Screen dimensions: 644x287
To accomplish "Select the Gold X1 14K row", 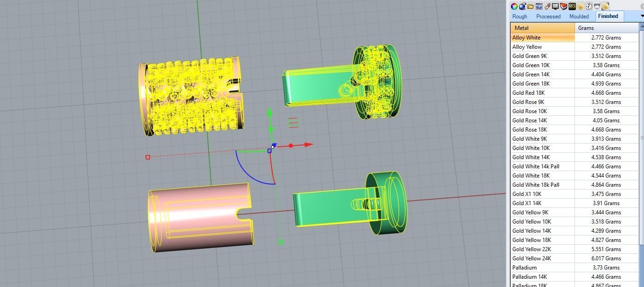I will tap(574, 203).
